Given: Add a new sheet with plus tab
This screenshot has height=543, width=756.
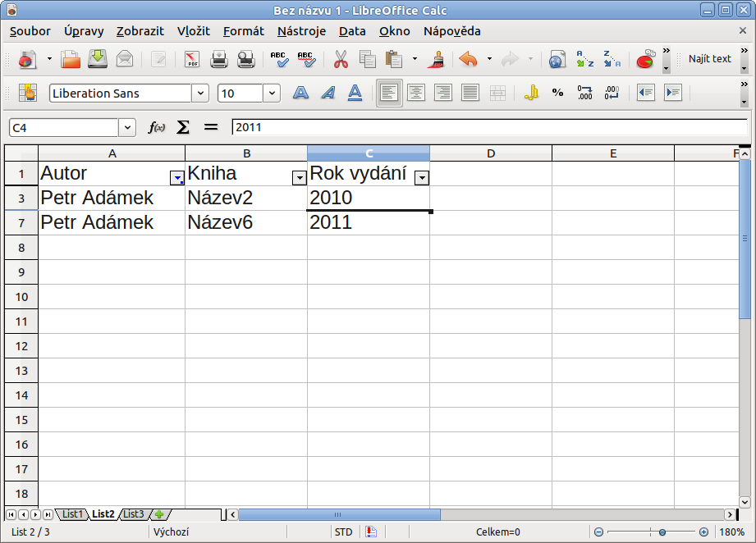Looking at the screenshot, I should pyautogui.click(x=159, y=514).
